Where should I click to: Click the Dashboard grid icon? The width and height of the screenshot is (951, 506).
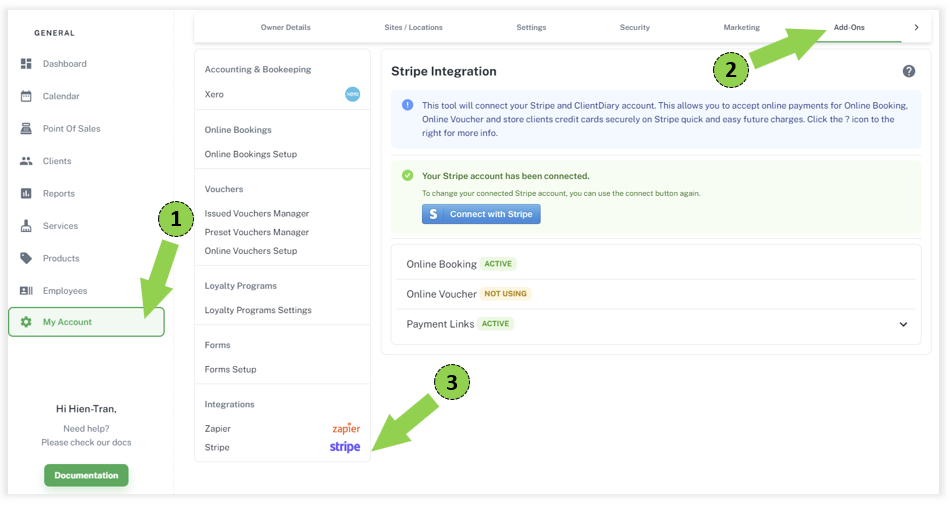[26, 64]
